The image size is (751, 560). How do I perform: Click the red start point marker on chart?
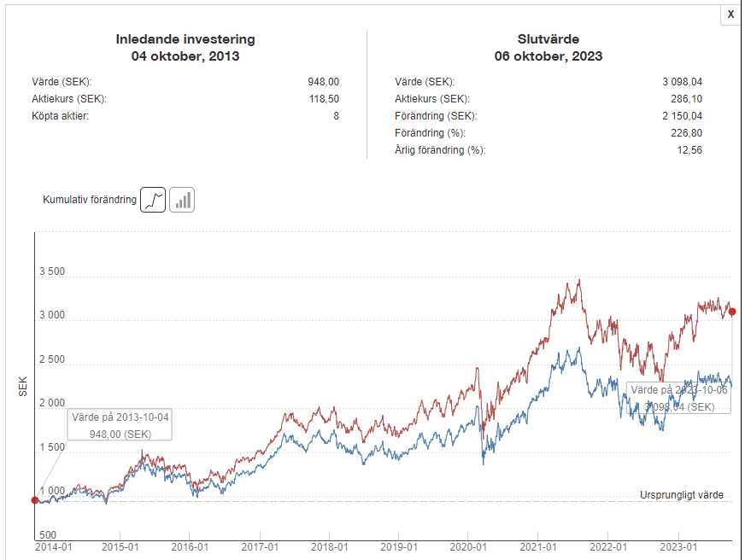pyautogui.click(x=34, y=500)
